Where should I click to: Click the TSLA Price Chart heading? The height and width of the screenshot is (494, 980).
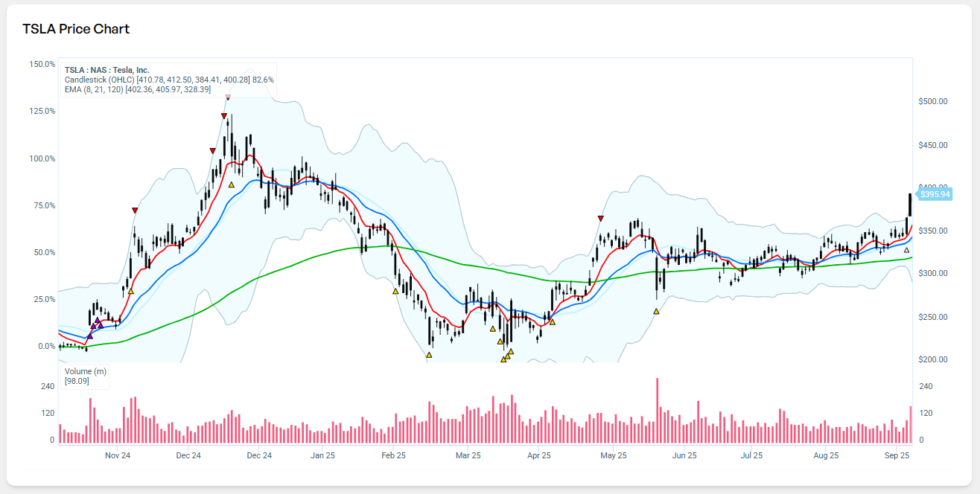pyautogui.click(x=76, y=29)
